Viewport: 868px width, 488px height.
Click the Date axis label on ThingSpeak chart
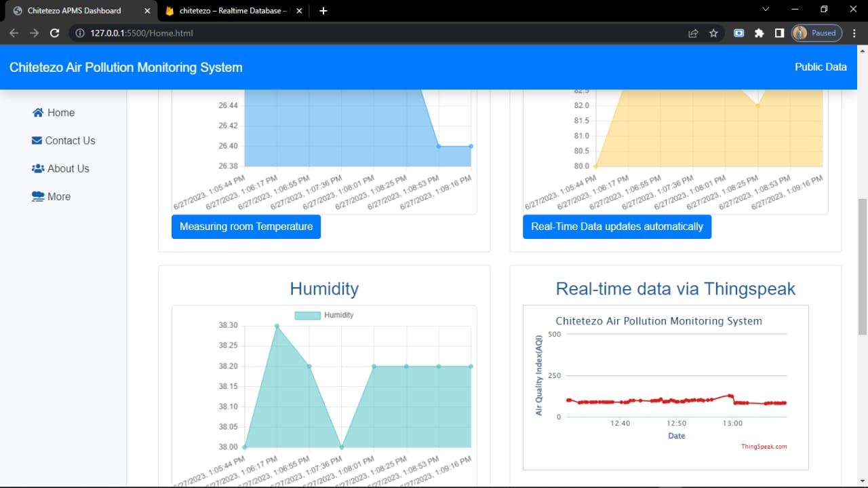point(677,436)
